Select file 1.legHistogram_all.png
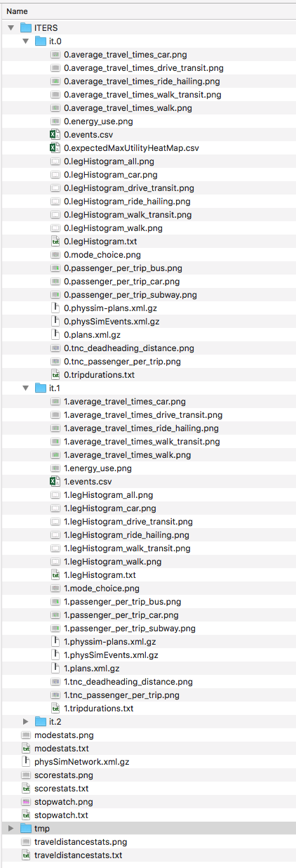296x868 pixels. [108, 495]
